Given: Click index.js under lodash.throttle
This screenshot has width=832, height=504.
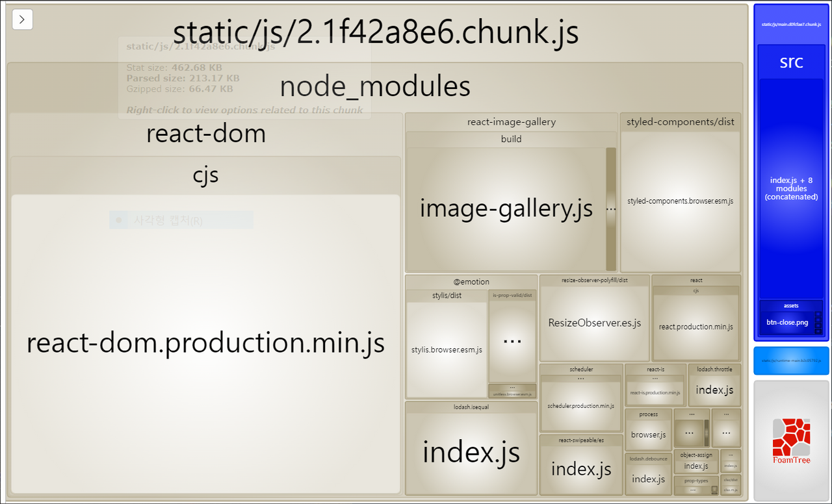Looking at the screenshot, I should (x=714, y=390).
